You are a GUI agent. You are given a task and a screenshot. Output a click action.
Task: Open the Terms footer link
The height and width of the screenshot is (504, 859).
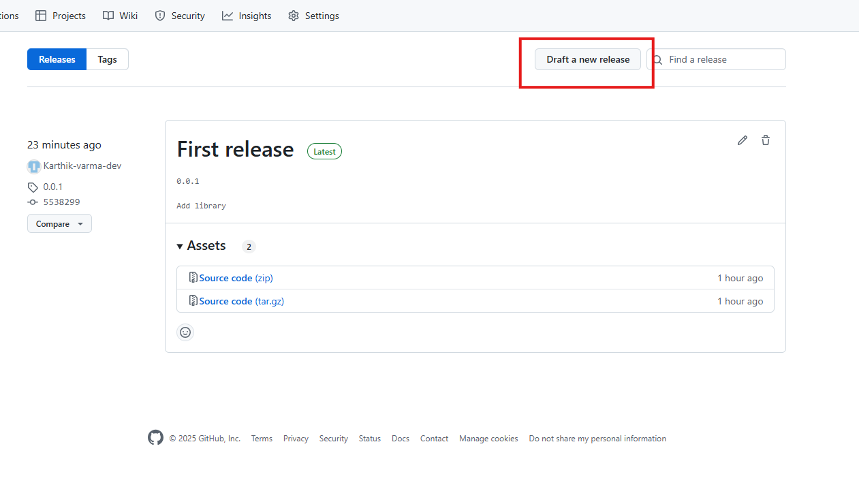pos(262,439)
